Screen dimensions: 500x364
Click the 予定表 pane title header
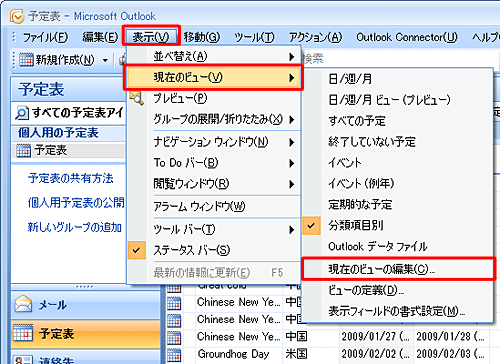69,89
